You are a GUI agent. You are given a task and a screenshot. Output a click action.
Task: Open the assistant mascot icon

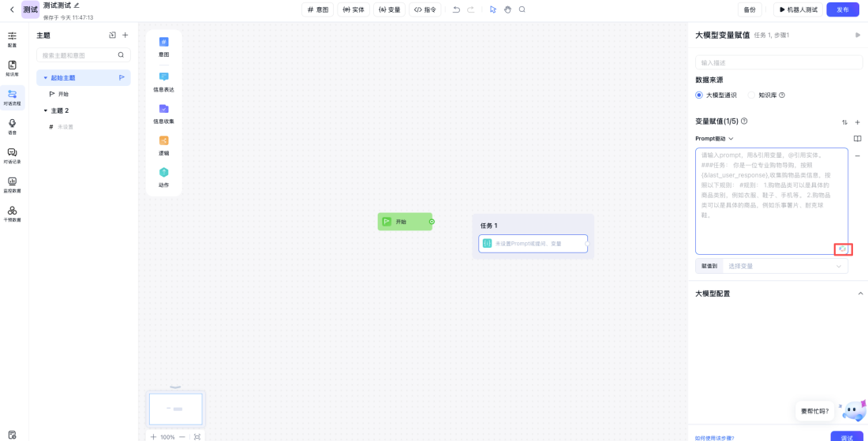click(853, 410)
